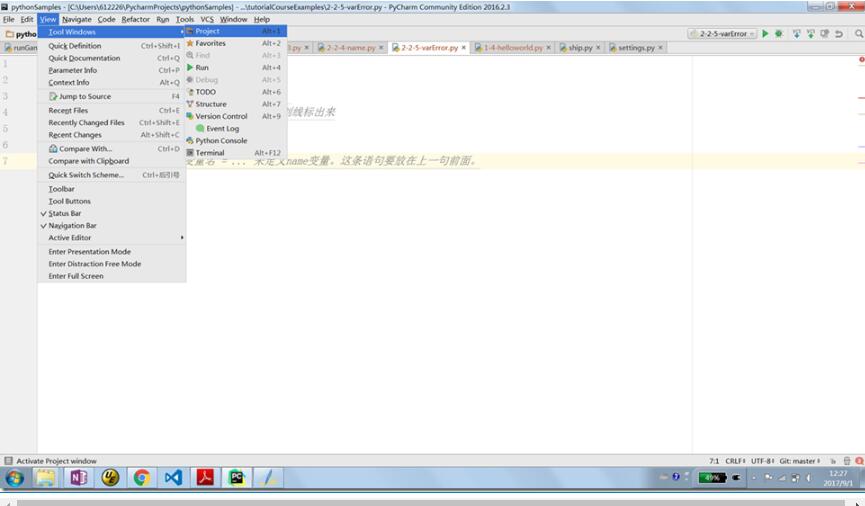Open VCS history icon in the toolbar
865x506 pixels.
tap(824, 34)
